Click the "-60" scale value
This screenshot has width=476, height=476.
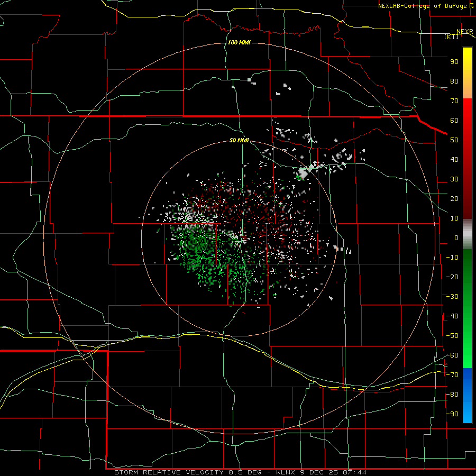(452, 355)
